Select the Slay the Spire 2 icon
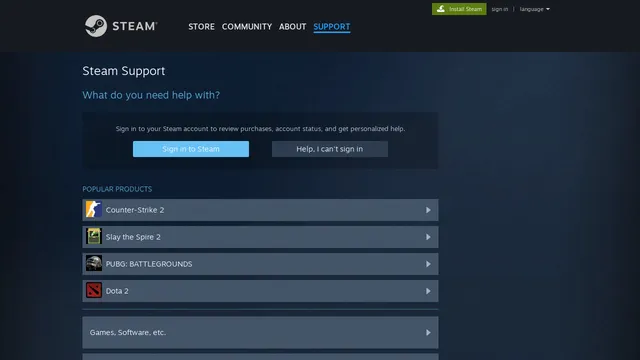Image resolution: width=640 pixels, height=360 pixels. (93, 236)
